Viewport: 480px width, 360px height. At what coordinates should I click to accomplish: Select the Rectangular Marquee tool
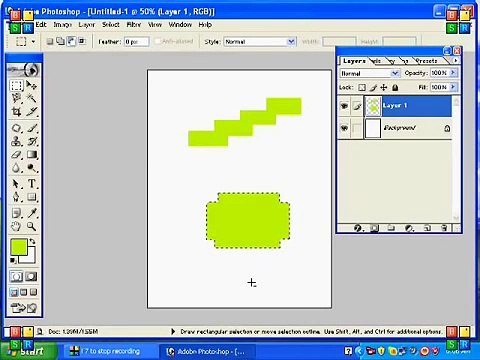pos(16,85)
